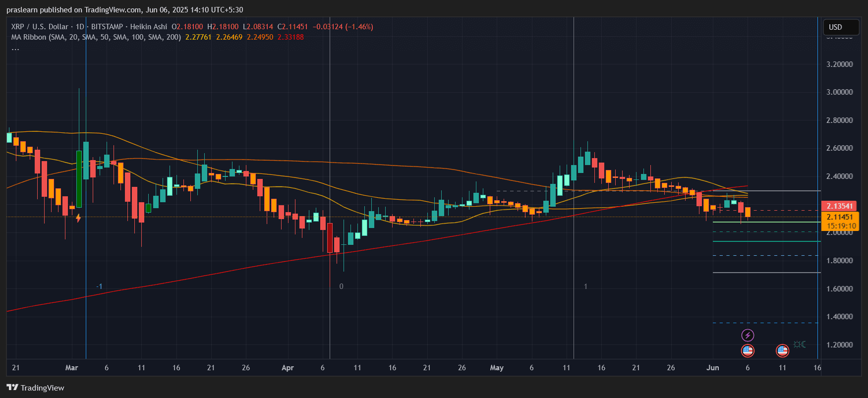Open the first US flag economic event
This screenshot has width=868, height=398.
tap(748, 351)
